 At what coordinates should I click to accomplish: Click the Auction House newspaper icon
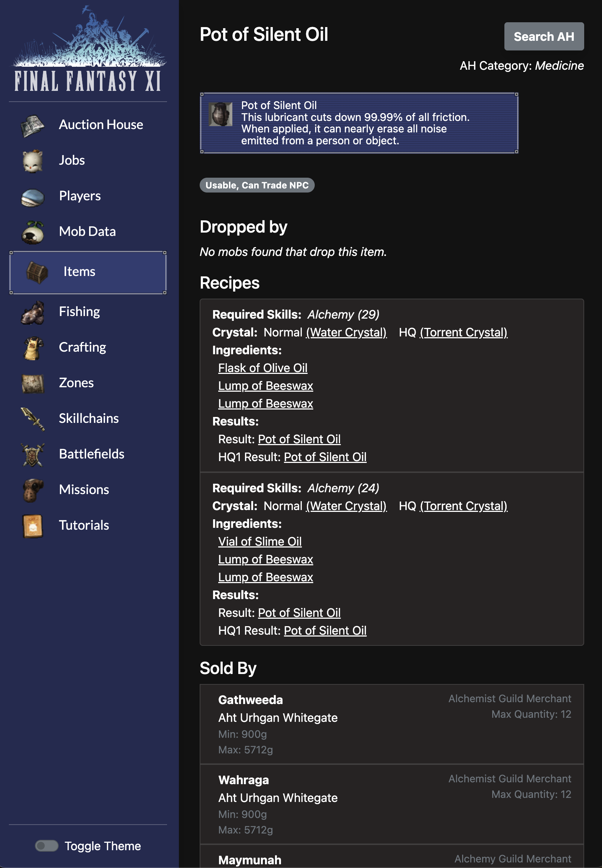32,125
